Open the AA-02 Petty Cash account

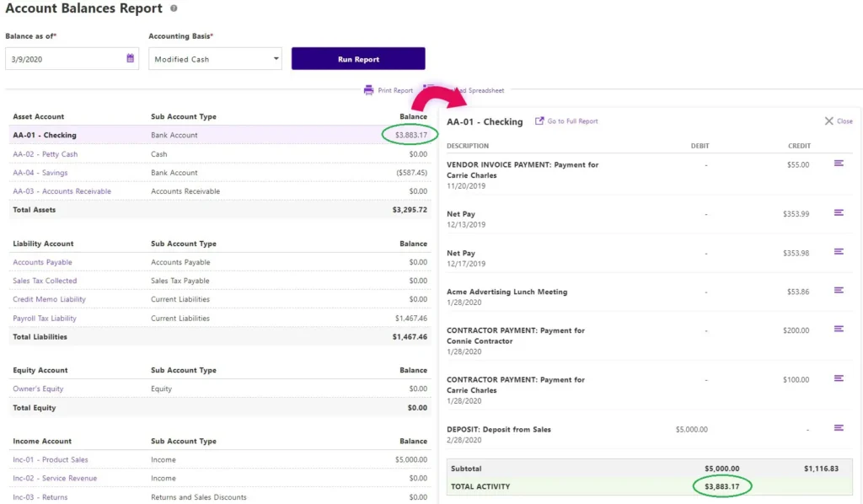(46, 154)
